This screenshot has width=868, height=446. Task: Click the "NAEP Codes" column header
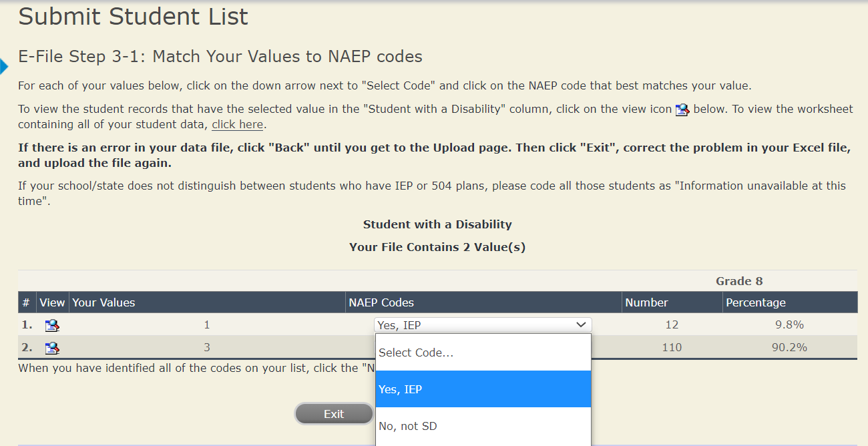click(381, 302)
